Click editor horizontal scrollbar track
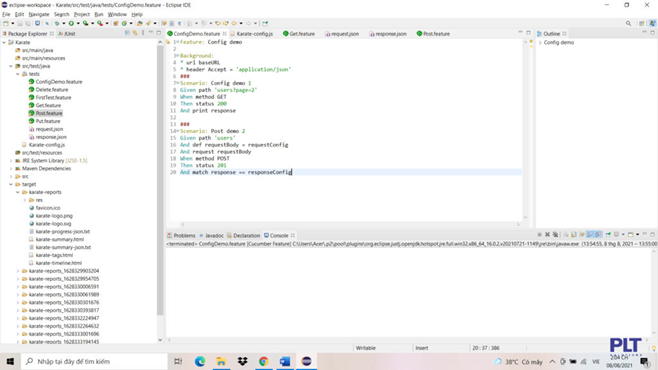658x370 pixels. pyautogui.click(x=350, y=224)
